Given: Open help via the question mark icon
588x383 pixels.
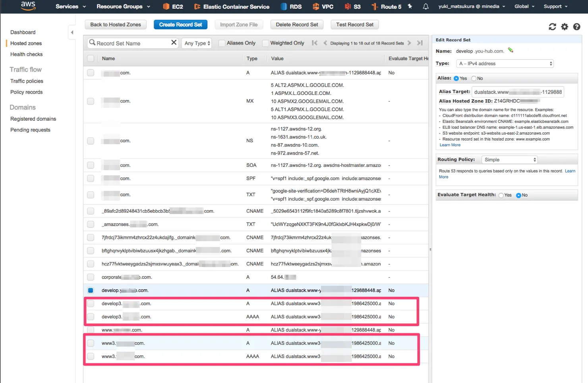Looking at the screenshot, I should (x=576, y=27).
